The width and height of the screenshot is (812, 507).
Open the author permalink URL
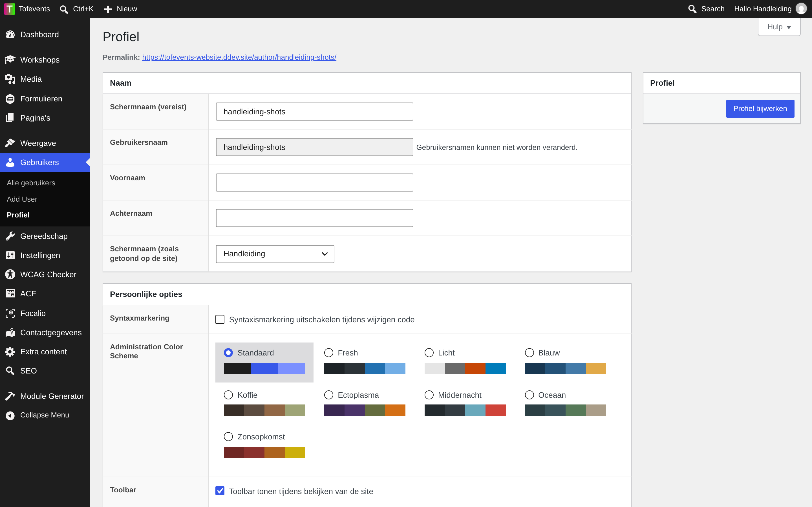(239, 57)
